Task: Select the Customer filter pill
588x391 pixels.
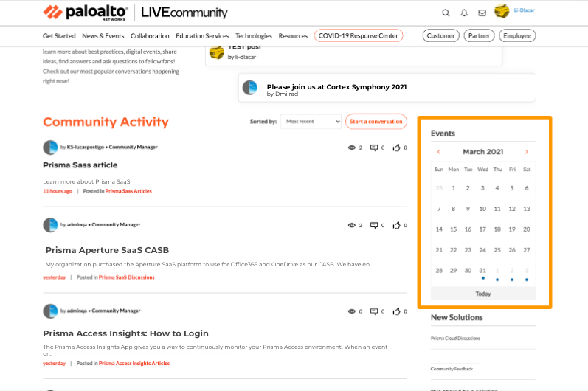Action: 440,35
